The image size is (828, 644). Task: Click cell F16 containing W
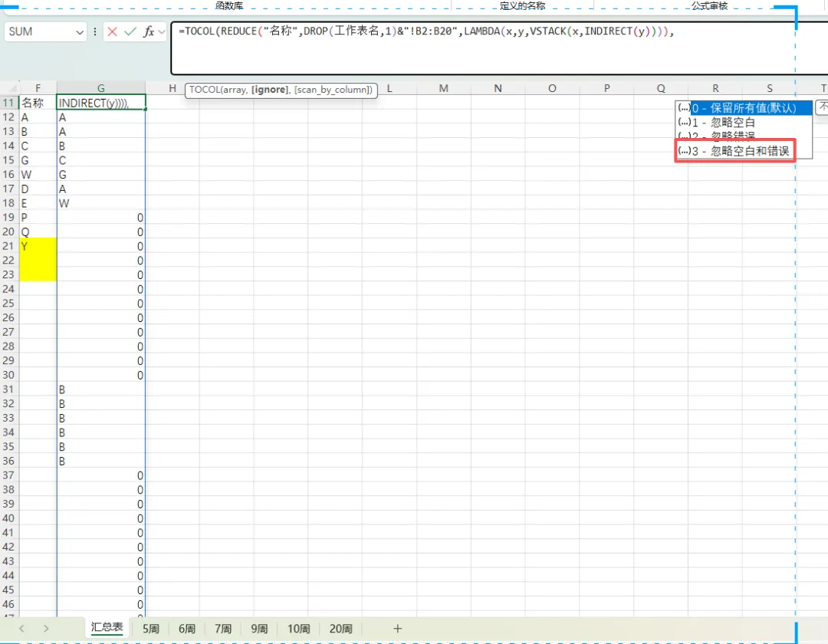[x=38, y=174]
